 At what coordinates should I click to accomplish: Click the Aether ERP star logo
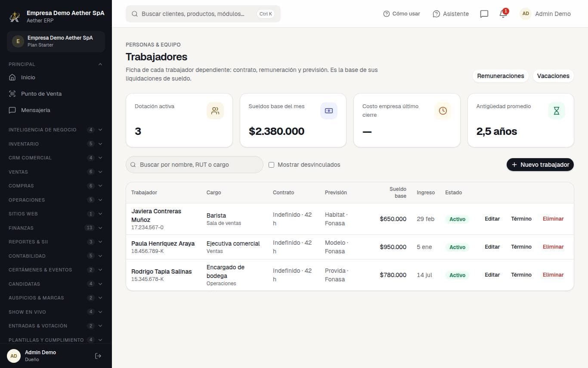coord(15,17)
